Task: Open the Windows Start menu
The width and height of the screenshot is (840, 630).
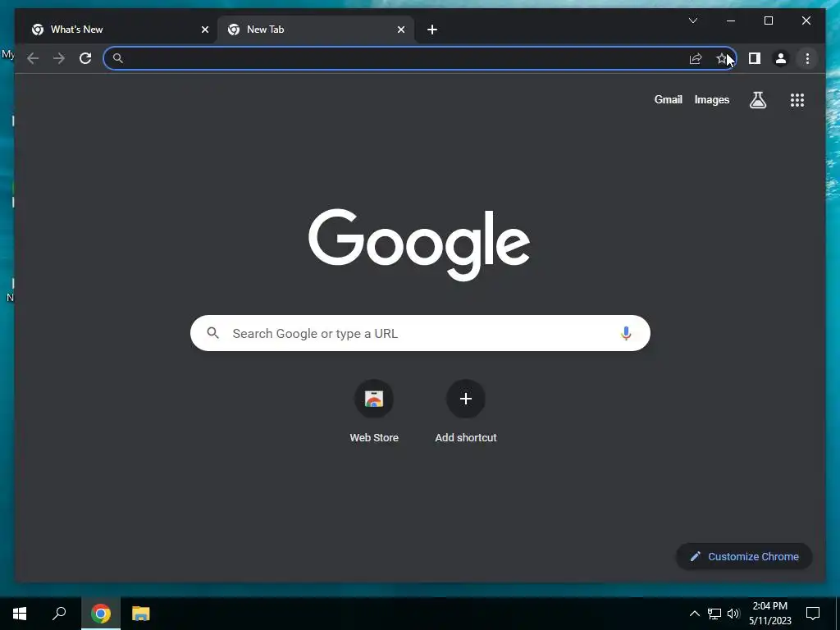Action: click(20, 614)
